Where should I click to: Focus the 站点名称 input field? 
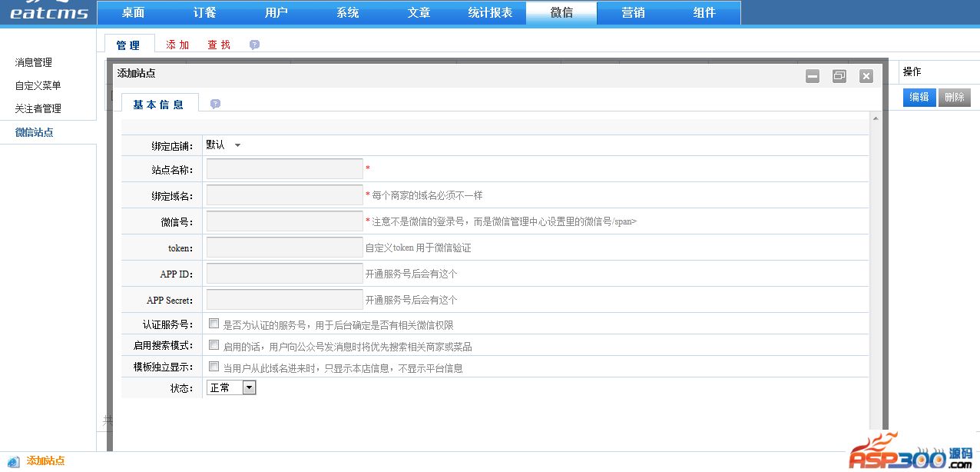pyautogui.click(x=284, y=168)
